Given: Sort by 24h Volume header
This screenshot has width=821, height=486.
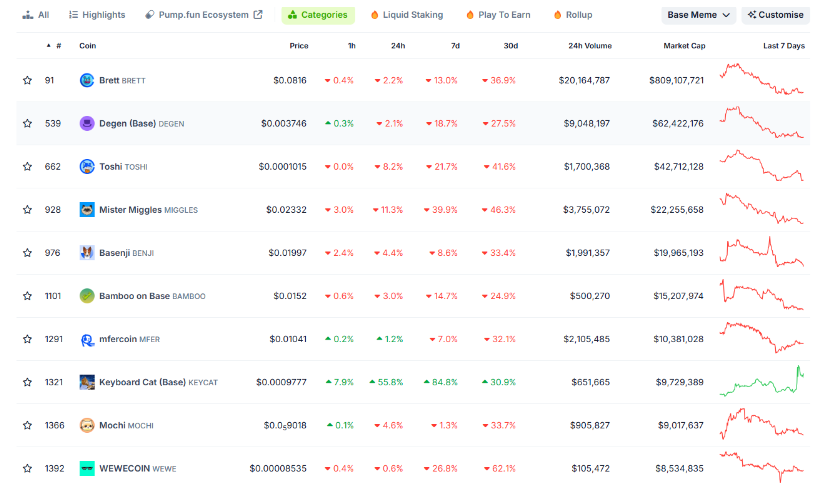Looking at the screenshot, I should [590, 46].
